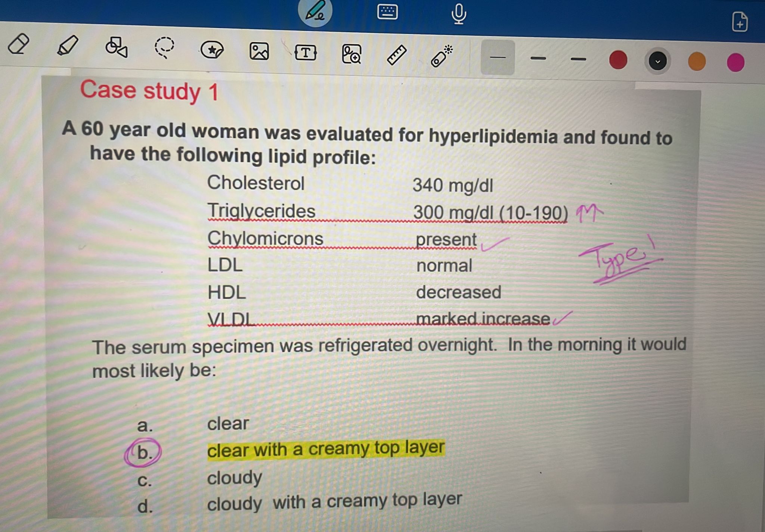Choose the thick stroke width
Screen dimensions: 765x532
click(578, 59)
